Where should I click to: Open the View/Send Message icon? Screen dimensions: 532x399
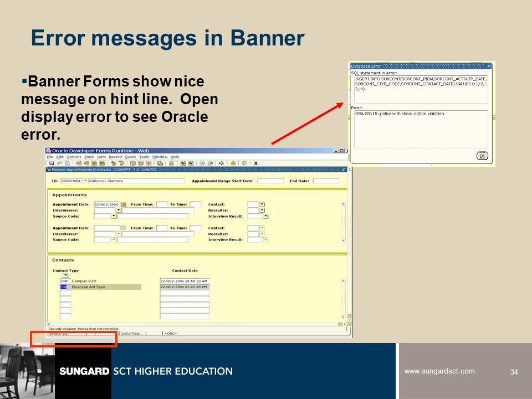[x=160, y=163]
